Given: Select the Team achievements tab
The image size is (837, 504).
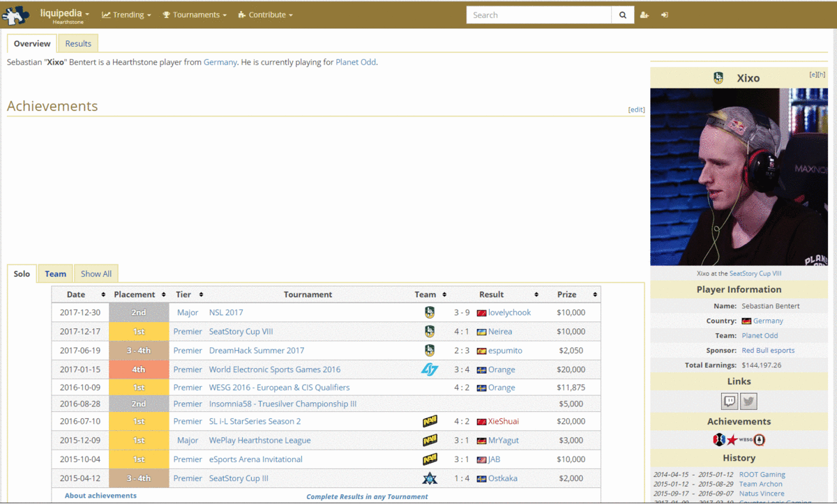Looking at the screenshot, I should click(x=56, y=274).
